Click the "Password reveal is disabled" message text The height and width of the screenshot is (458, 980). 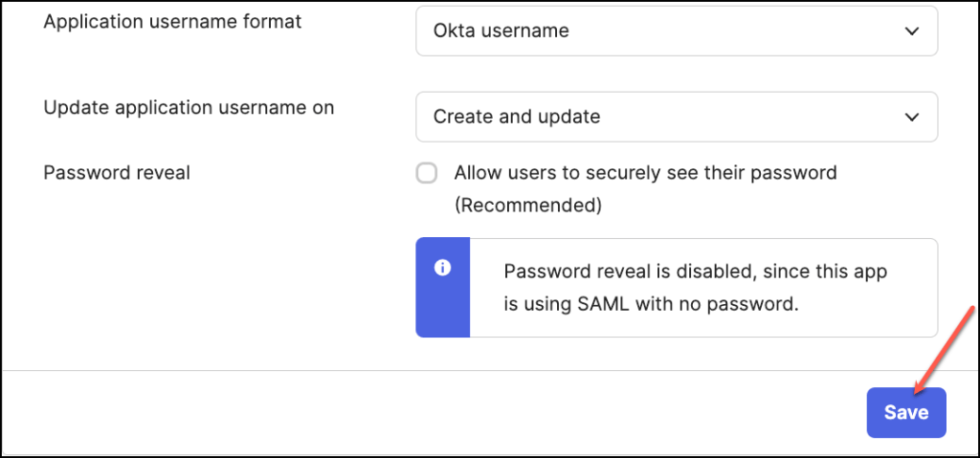[x=696, y=272]
